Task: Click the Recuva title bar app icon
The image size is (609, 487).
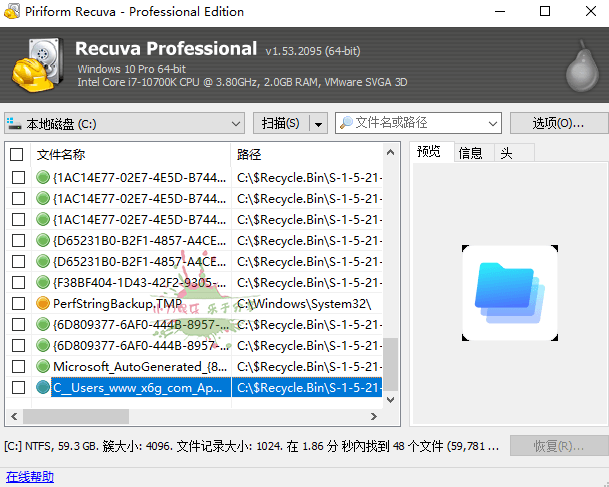Action: click(x=11, y=11)
